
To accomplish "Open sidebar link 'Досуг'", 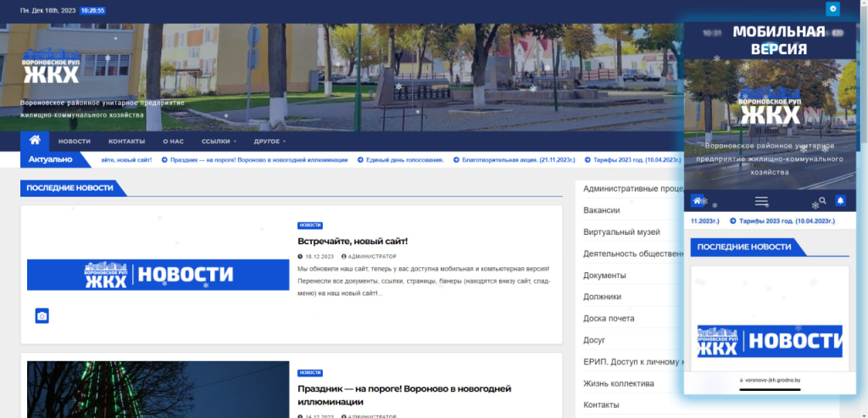I will click(594, 340).
